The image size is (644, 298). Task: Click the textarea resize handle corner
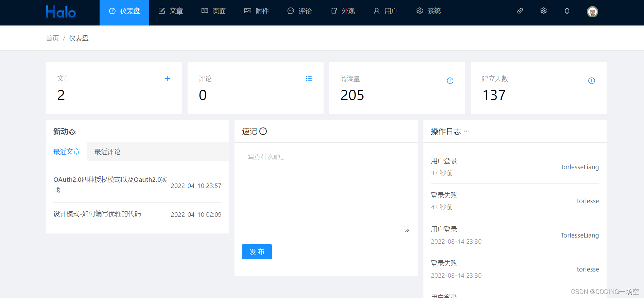[x=407, y=230]
